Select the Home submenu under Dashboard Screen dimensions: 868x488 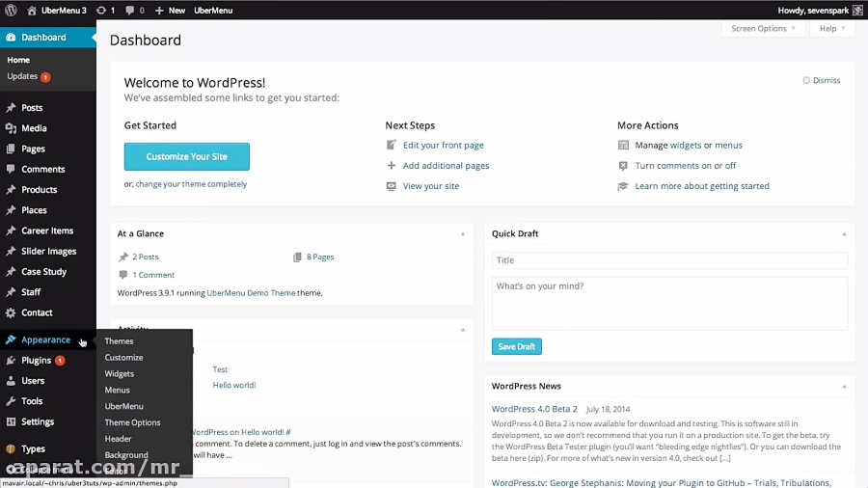[x=18, y=60]
